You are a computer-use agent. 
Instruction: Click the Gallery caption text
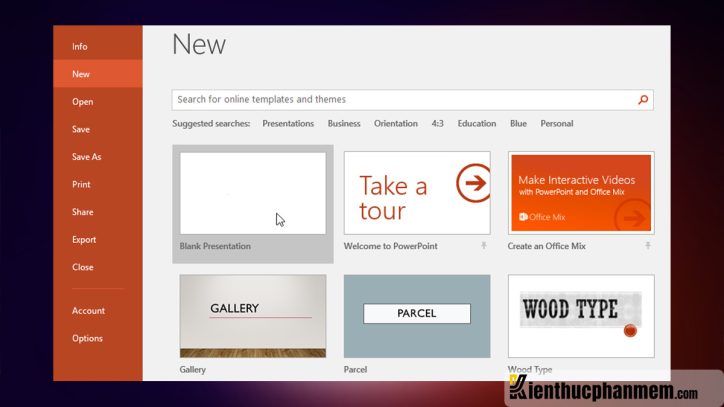193,370
